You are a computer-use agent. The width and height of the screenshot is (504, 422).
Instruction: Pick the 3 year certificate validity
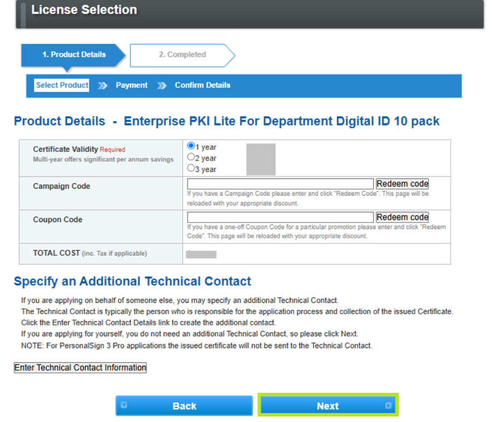[x=191, y=168]
